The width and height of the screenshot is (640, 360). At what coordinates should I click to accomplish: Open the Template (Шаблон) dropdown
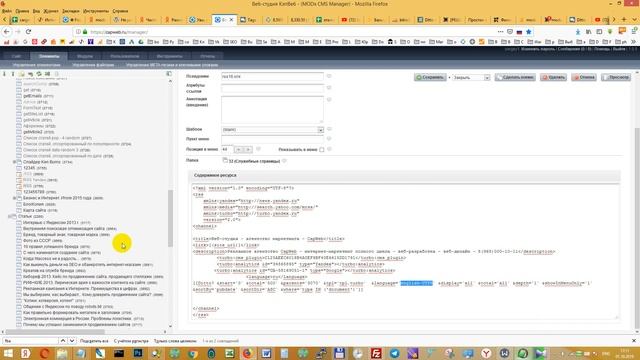point(273,129)
